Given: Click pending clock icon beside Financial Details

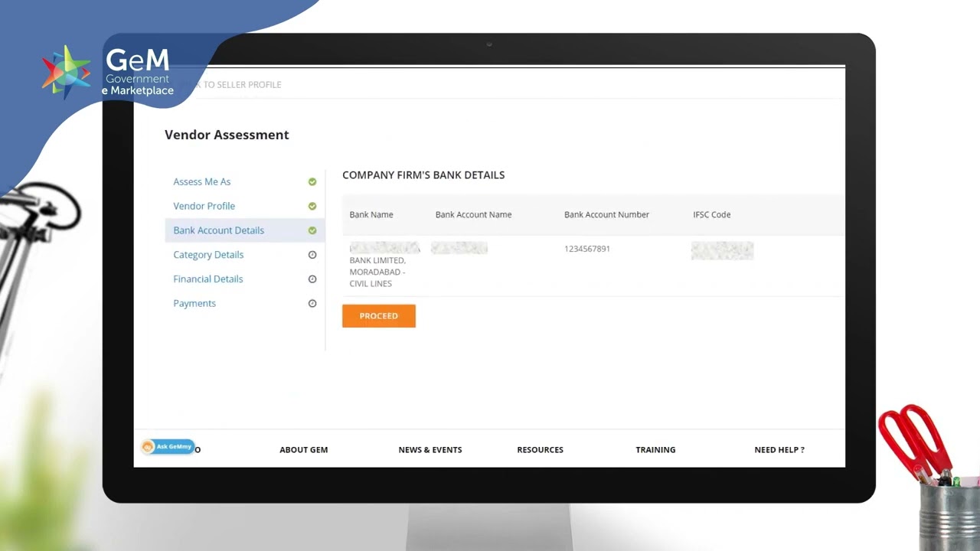Looking at the screenshot, I should pos(312,279).
